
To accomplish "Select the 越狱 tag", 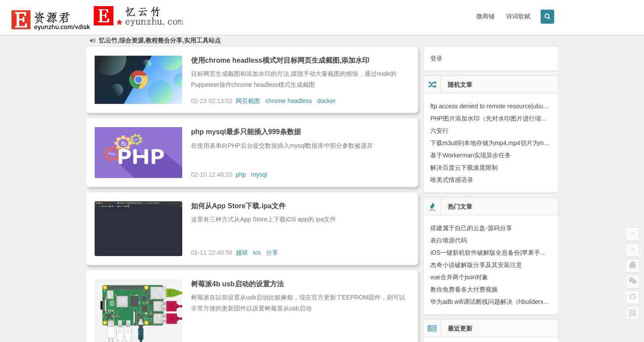I will pos(242,253).
